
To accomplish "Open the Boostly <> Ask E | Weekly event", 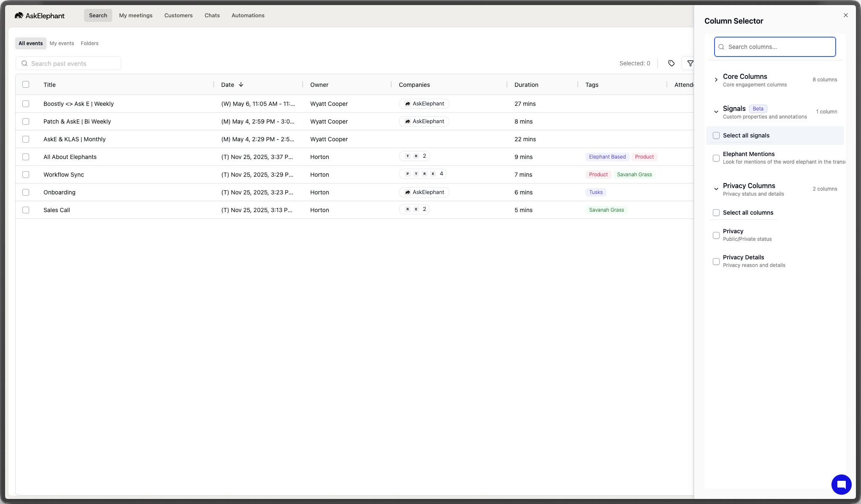I will point(79,104).
